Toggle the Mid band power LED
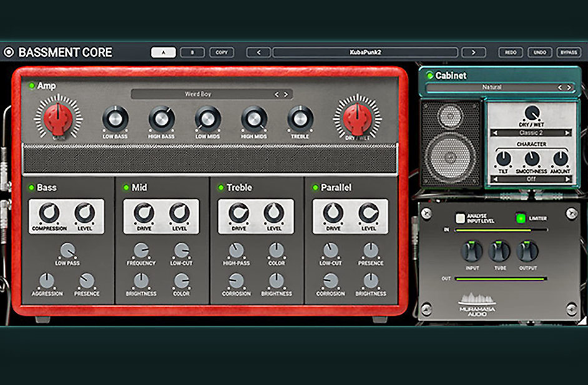Viewport: 588px width, 385px height. coord(126,187)
